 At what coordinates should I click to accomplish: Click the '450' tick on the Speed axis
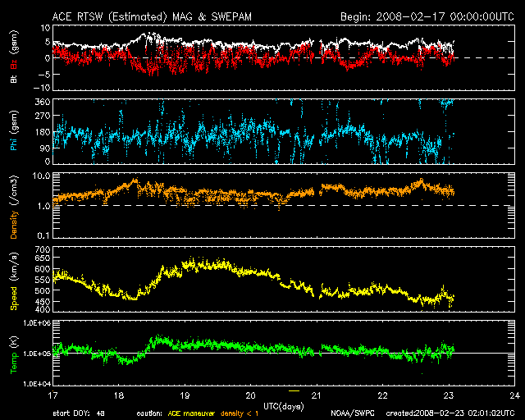pyautogui.click(x=43, y=301)
